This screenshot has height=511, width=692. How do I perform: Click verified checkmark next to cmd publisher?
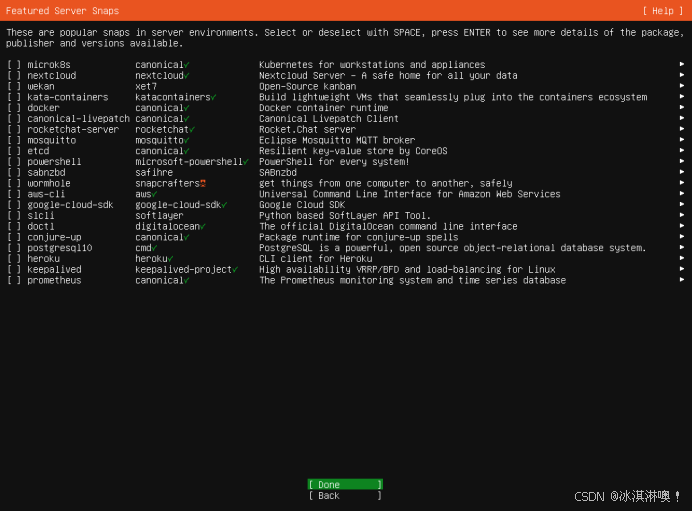click(154, 248)
